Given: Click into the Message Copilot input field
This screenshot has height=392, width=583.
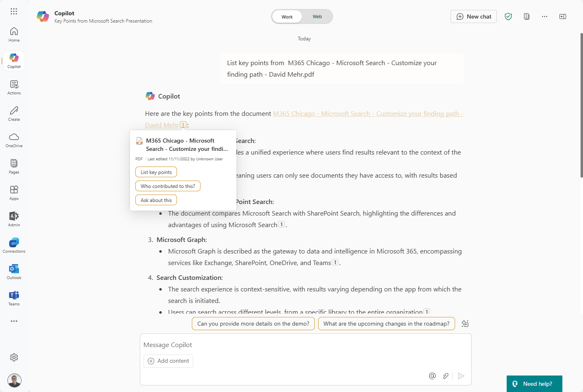Looking at the screenshot, I should tap(305, 345).
